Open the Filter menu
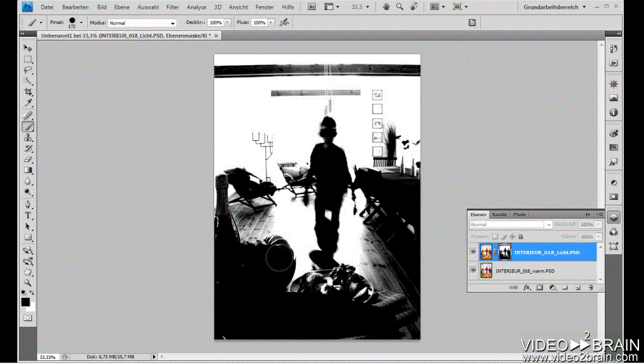The width and height of the screenshot is (644, 364). [173, 7]
